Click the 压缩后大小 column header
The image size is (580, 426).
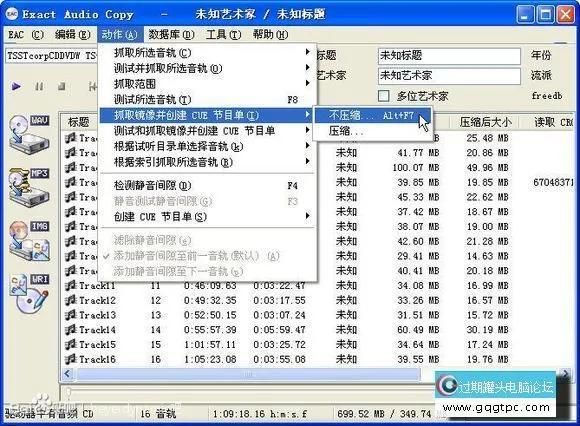tap(485, 122)
